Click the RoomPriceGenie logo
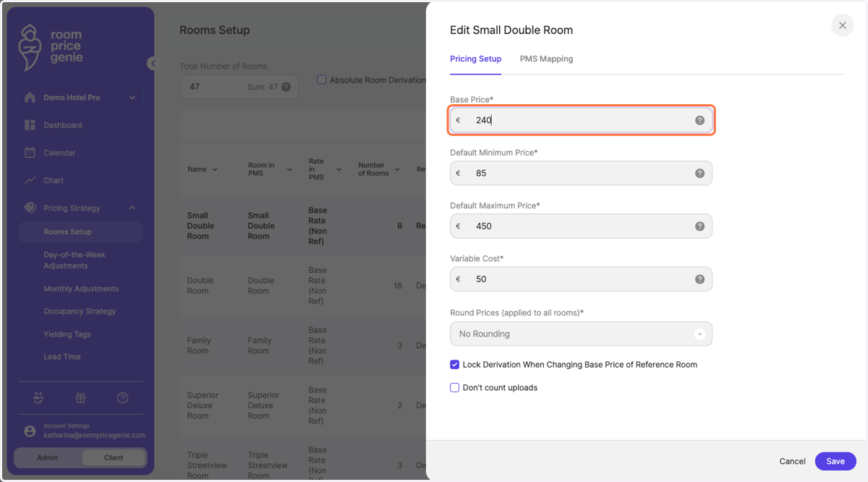 coord(51,47)
